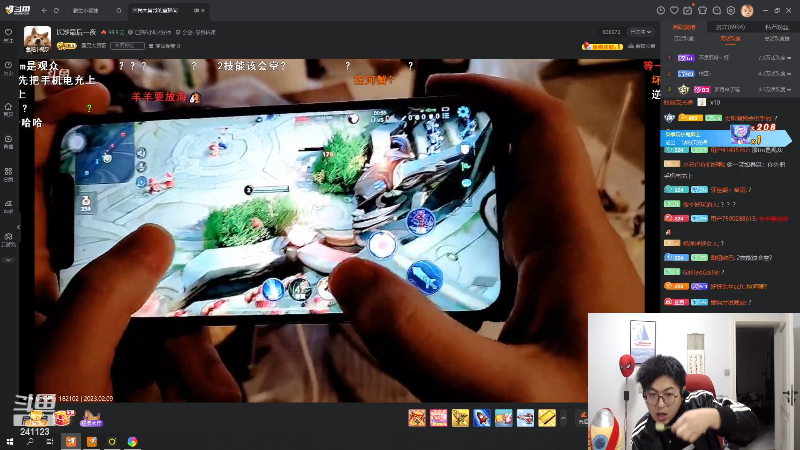Switch to the weekly ranking sub-tab
This screenshot has height=450, width=800.
tap(730, 39)
